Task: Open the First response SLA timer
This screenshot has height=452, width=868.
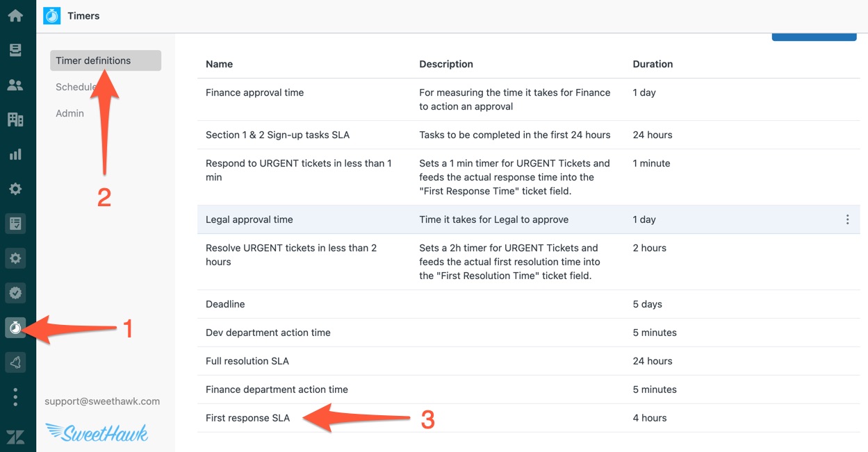Action: [247, 418]
